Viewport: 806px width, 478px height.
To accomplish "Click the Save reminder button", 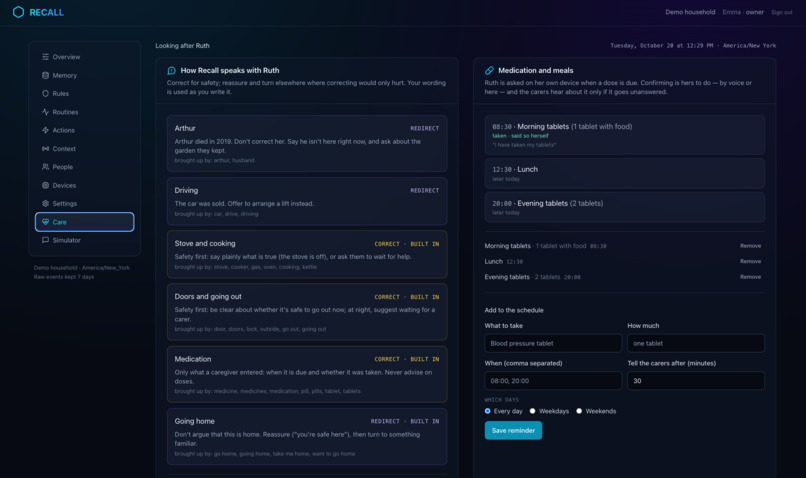I will click(x=513, y=430).
